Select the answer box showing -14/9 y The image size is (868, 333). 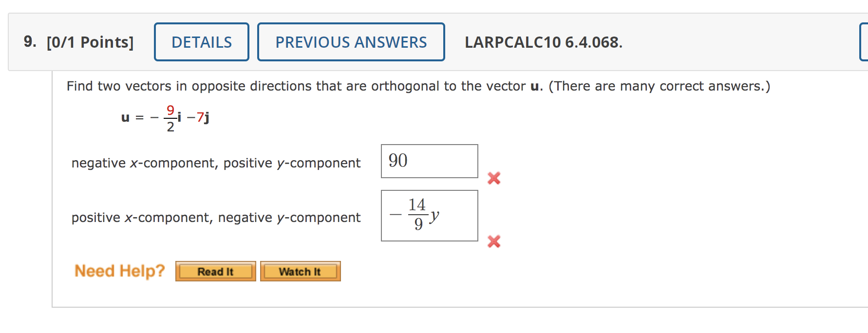pyautogui.click(x=429, y=215)
